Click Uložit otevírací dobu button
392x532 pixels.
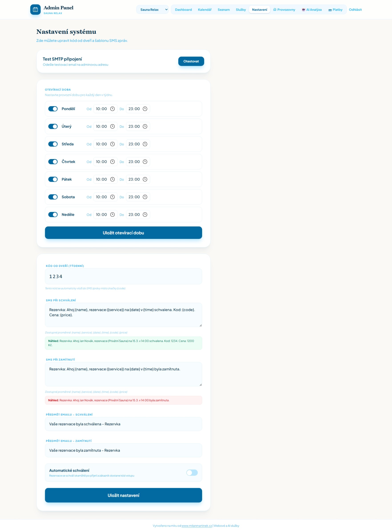click(123, 233)
